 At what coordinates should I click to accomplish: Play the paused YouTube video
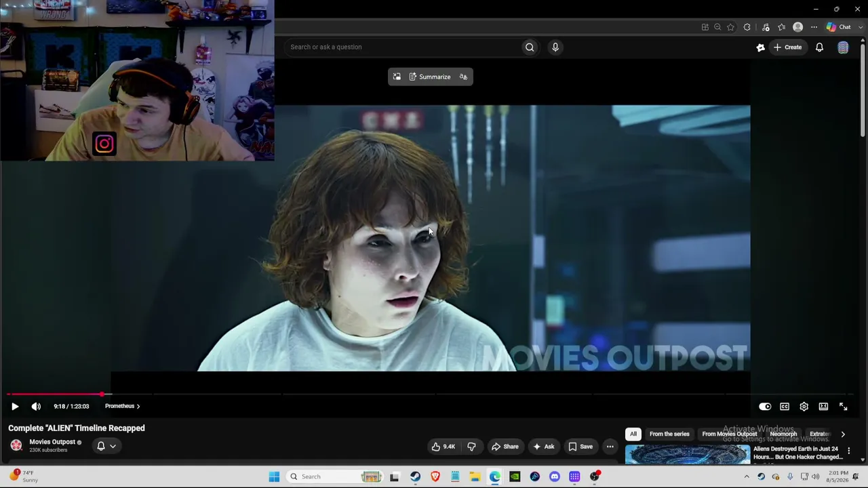15,407
